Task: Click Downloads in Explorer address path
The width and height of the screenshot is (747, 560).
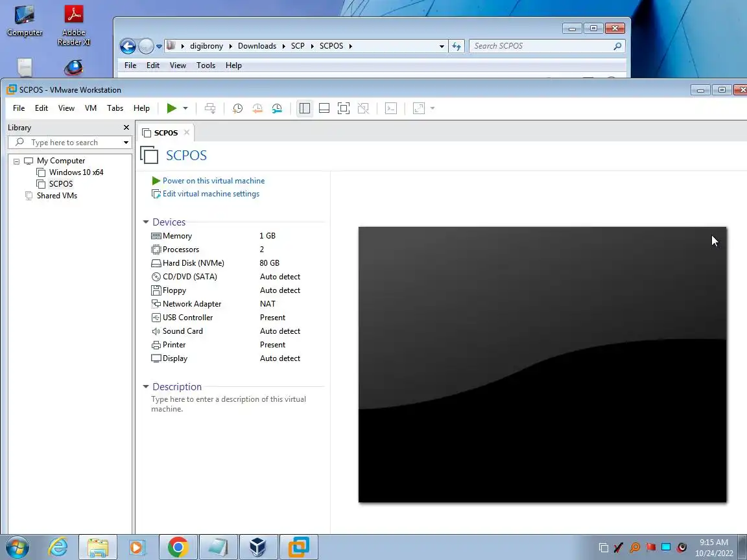Action: 257,46
